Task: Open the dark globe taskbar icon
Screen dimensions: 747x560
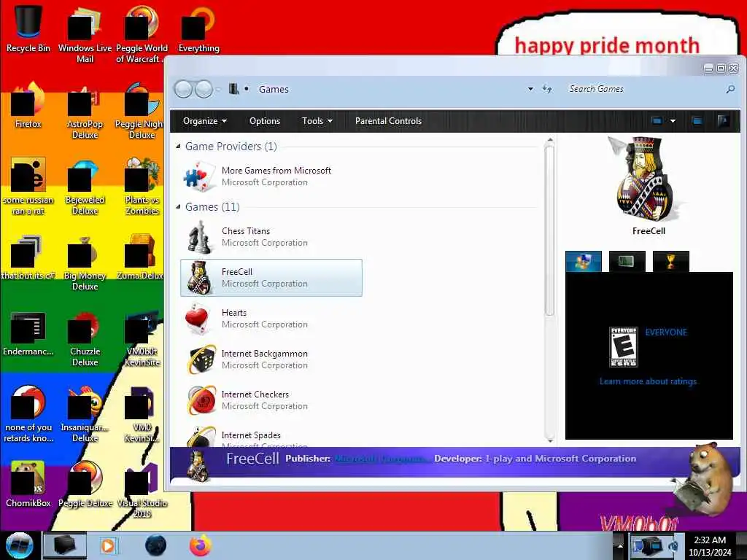Action: (156, 545)
